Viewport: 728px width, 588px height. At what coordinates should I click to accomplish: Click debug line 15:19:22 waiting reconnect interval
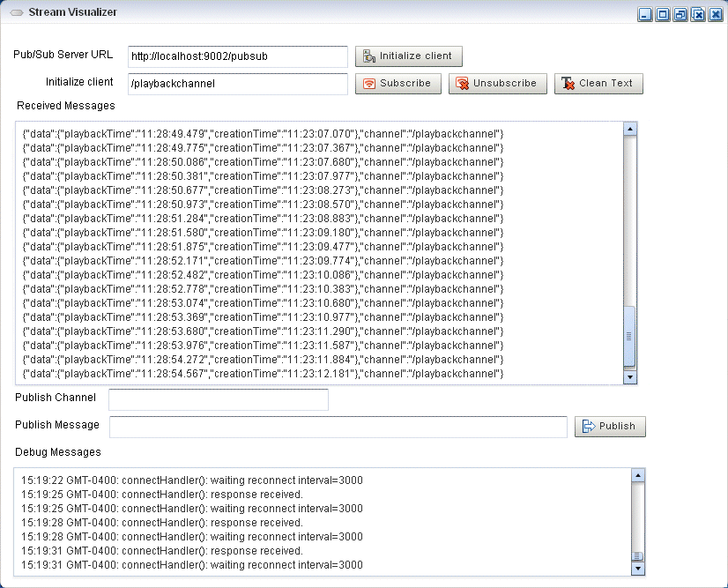(x=192, y=480)
